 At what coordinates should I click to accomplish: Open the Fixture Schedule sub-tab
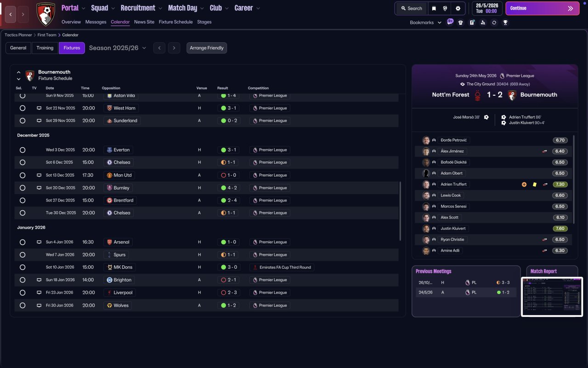coord(175,22)
